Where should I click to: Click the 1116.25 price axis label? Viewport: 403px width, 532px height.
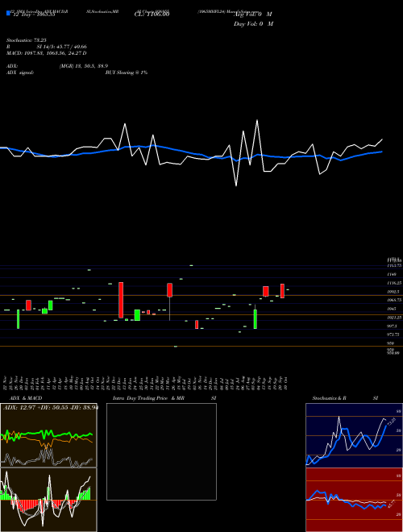[394, 283]
